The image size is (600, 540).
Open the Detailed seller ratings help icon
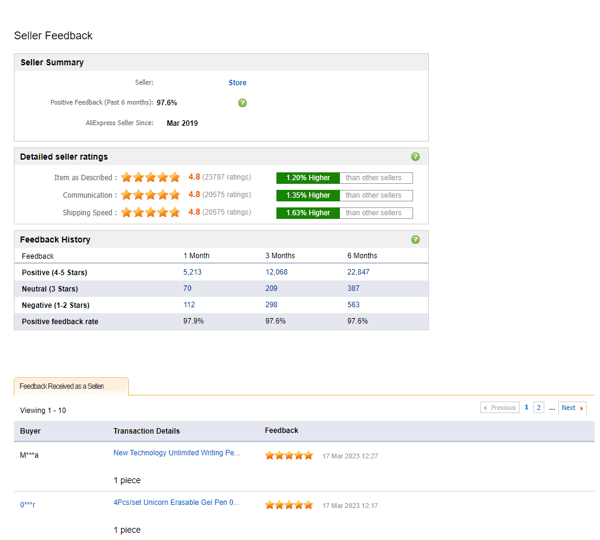[x=415, y=157]
